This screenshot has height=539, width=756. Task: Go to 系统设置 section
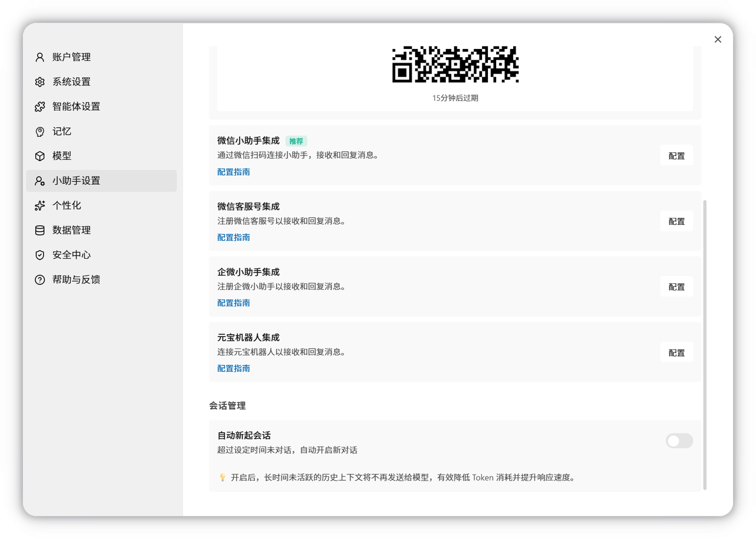(x=102, y=82)
